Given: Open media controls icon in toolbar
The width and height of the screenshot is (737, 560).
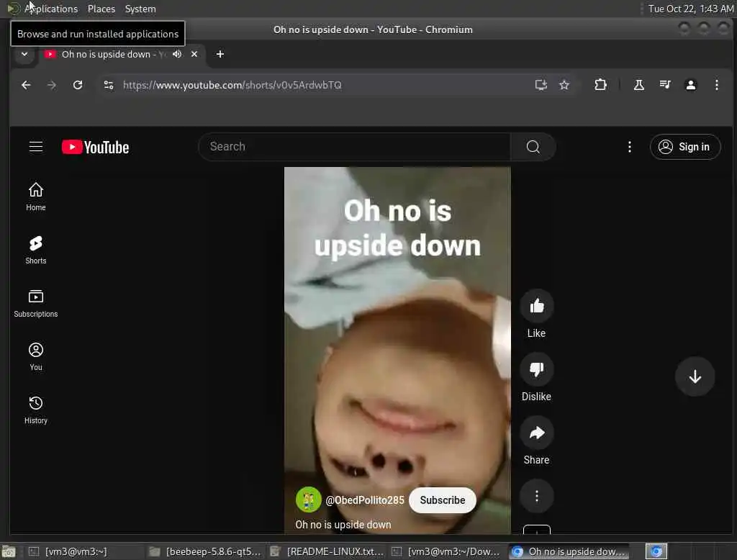Looking at the screenshot, I should click(x=664, y=85).
